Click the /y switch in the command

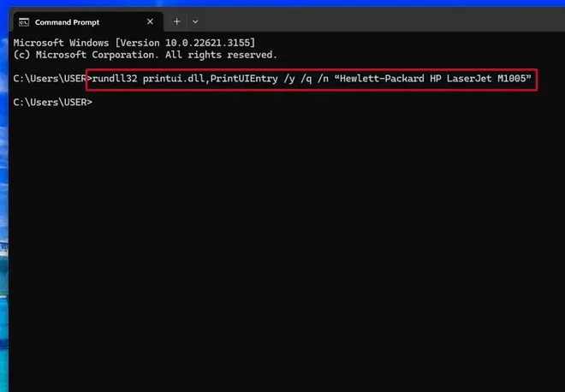(290, 79)
